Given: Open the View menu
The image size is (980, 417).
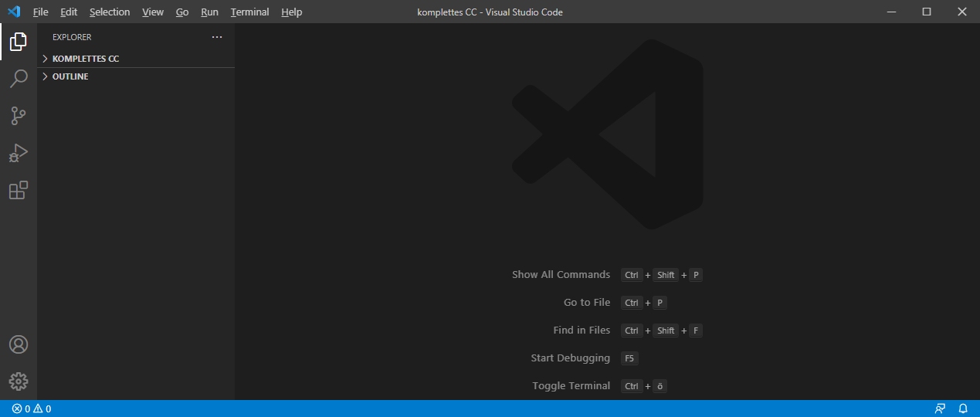Looking at the screenshot, I should tap(153, 12).
